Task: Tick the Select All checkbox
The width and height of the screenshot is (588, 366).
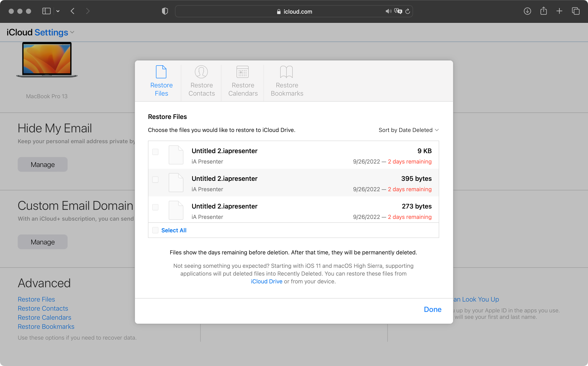Action: [x=155, y=230]
